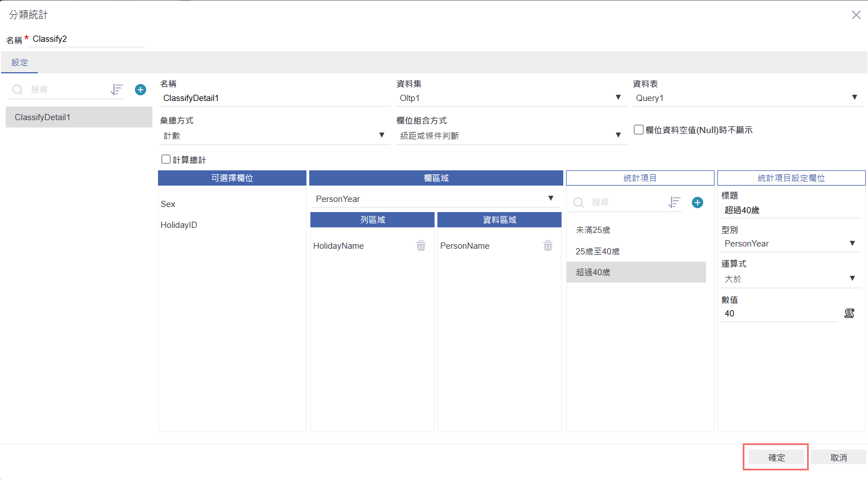Image resolution: width=868 pixels, height=480 pixels.
Task: Select the Sex field in 可選擇欄位
Action: tap(168, 204)
